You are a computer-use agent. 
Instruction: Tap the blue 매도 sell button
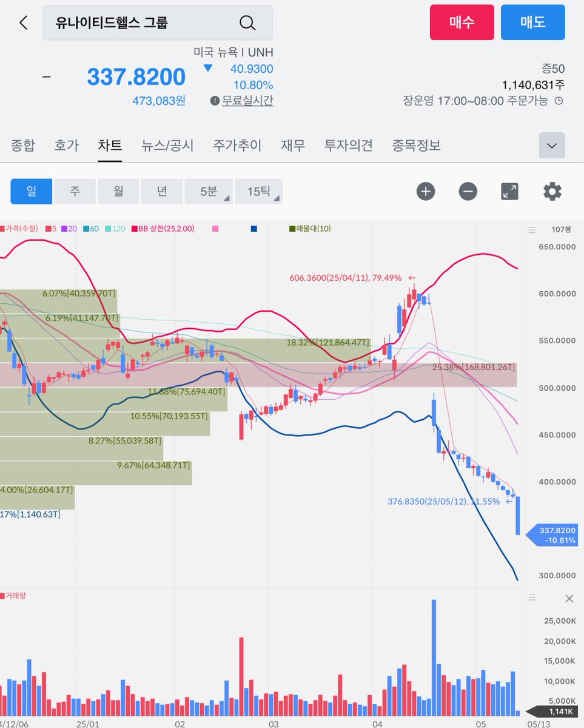pos(533,22)
